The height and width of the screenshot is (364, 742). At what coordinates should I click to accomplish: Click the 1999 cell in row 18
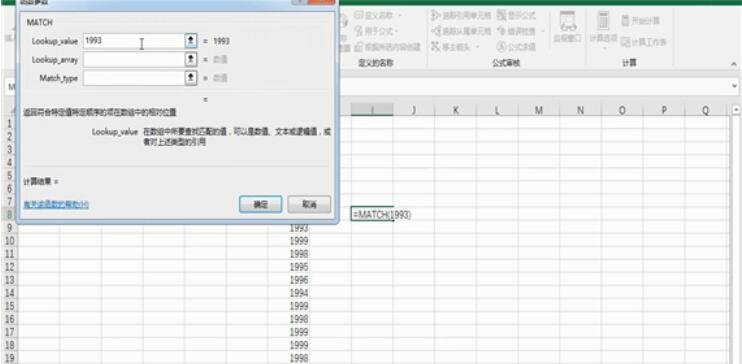point(289,345)
